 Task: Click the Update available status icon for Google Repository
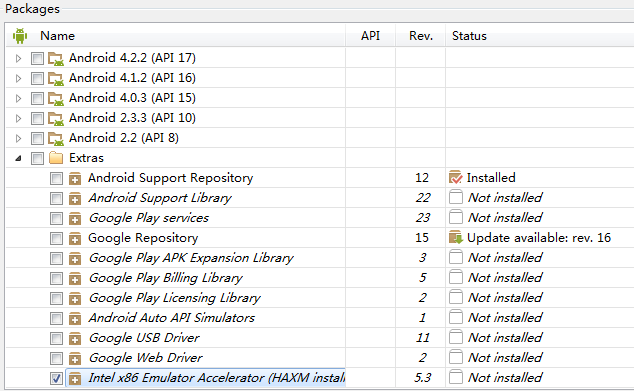[456, 238]
